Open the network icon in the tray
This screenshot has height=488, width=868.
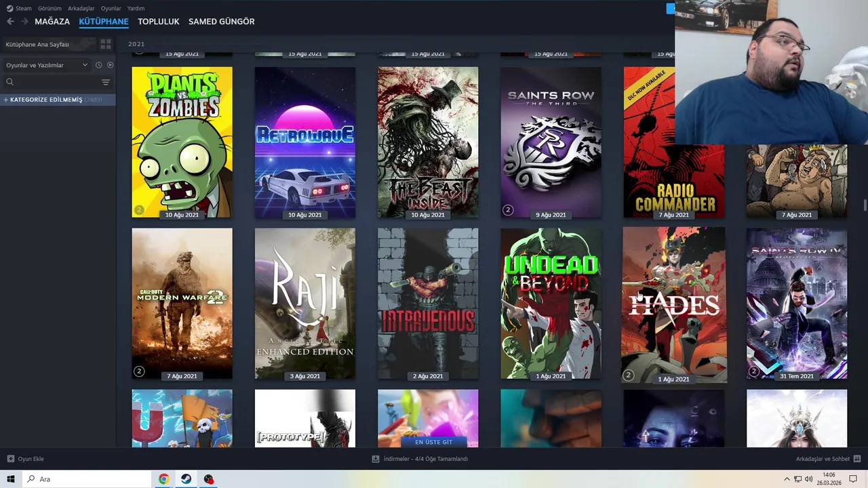click(798, 479)
